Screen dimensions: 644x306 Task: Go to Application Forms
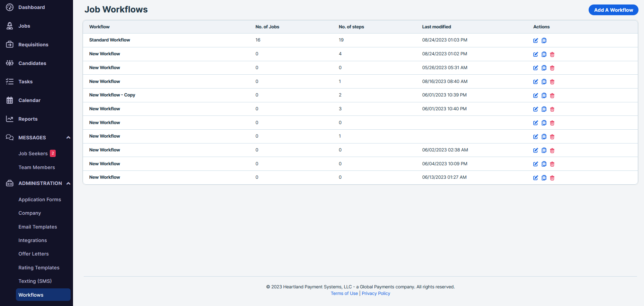click(40, 200)
